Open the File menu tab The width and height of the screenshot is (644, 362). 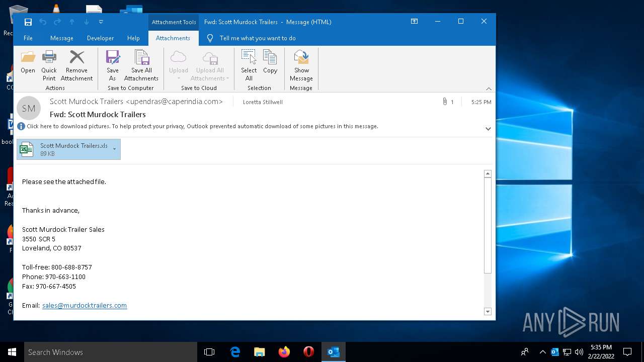[28, 38]
